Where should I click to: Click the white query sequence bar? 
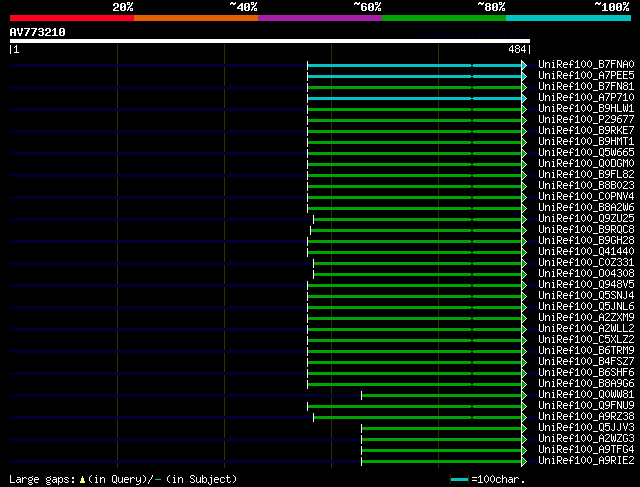(270, 41)
